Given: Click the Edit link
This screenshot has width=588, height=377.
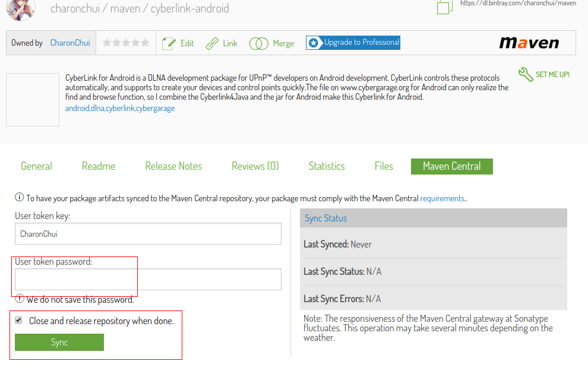Looking at the screenshot, I should [187, 43].
